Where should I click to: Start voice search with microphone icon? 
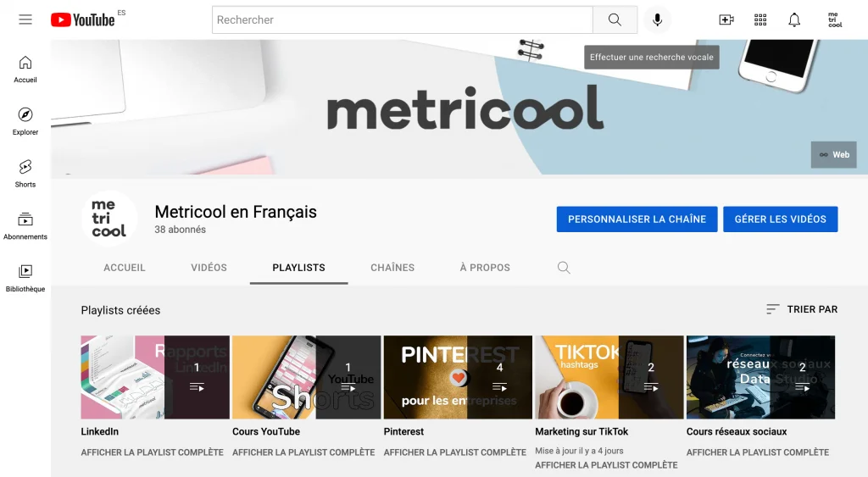click(x=657, y=20)
